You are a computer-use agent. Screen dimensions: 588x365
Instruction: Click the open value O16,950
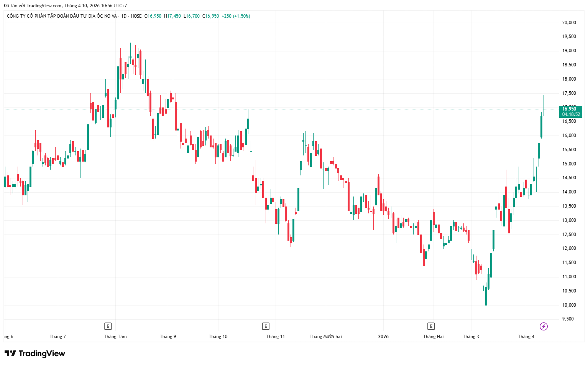(153, 16)
